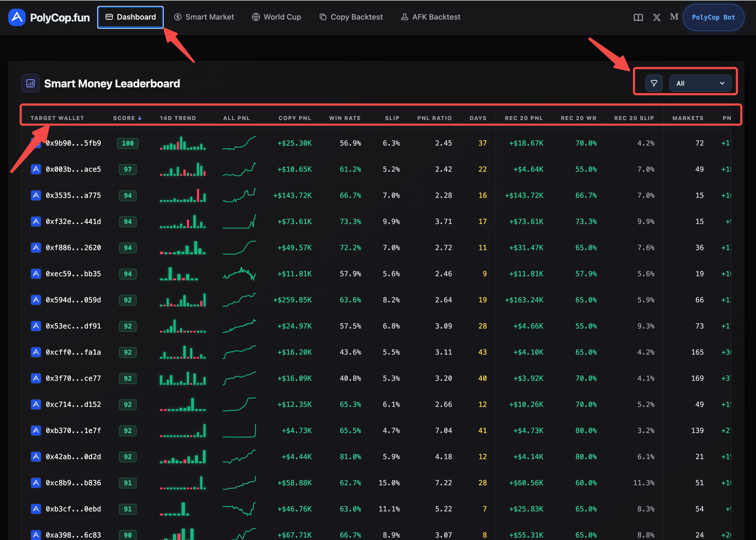Open wallet address 0x3535...a775
Image resolution: width=756 pixels, height=540 pixels.
coord(73,196)
